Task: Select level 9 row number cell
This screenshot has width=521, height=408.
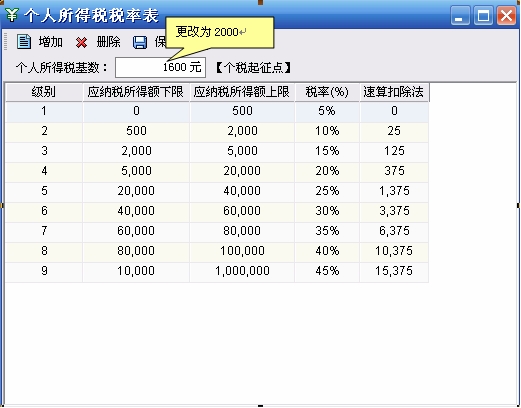Action: [x=44, y=271]
